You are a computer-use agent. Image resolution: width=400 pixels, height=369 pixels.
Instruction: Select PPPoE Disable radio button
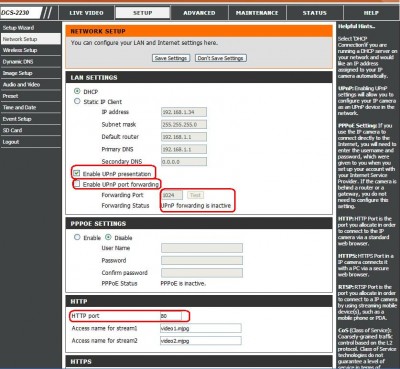(x=108, y=237)
